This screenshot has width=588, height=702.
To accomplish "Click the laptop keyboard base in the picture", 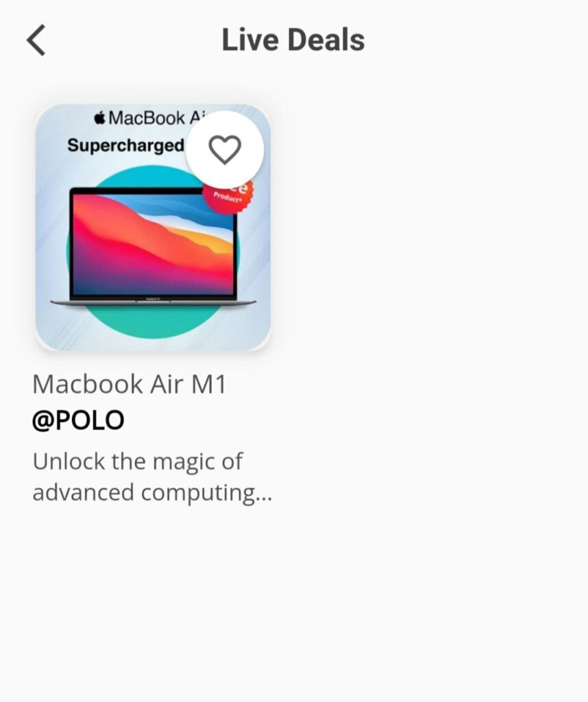I will (153, 302).
